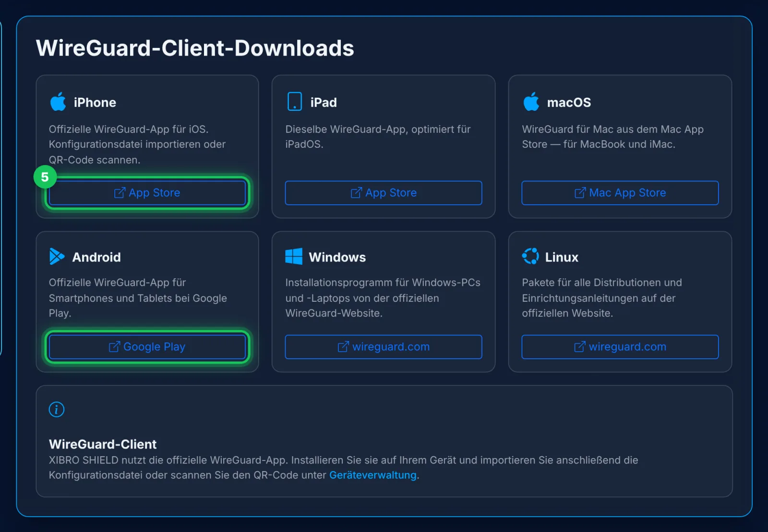
Task: Click the iPhone card title
Action: point(95,102)
